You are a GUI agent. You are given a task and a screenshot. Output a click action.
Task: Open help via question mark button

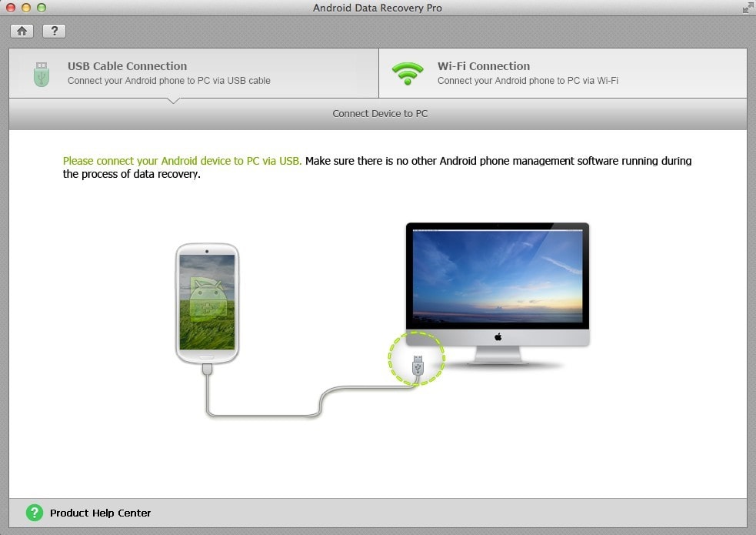54,32
